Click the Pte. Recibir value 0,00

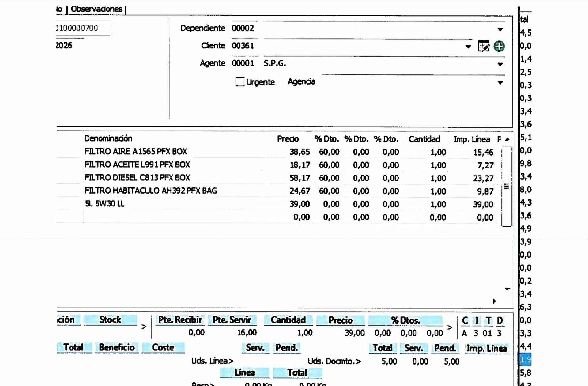click(x=196, y=332)
